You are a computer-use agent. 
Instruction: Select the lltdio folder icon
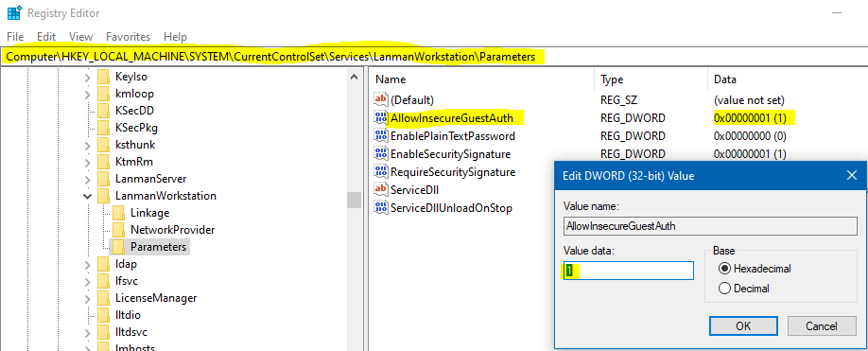tap(103, 315)
